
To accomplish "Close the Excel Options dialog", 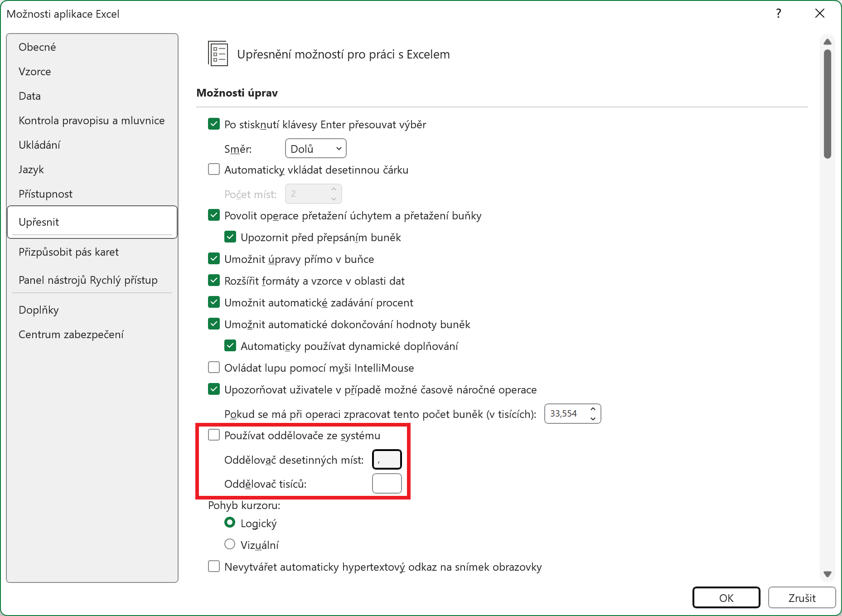I will [819, 14].
